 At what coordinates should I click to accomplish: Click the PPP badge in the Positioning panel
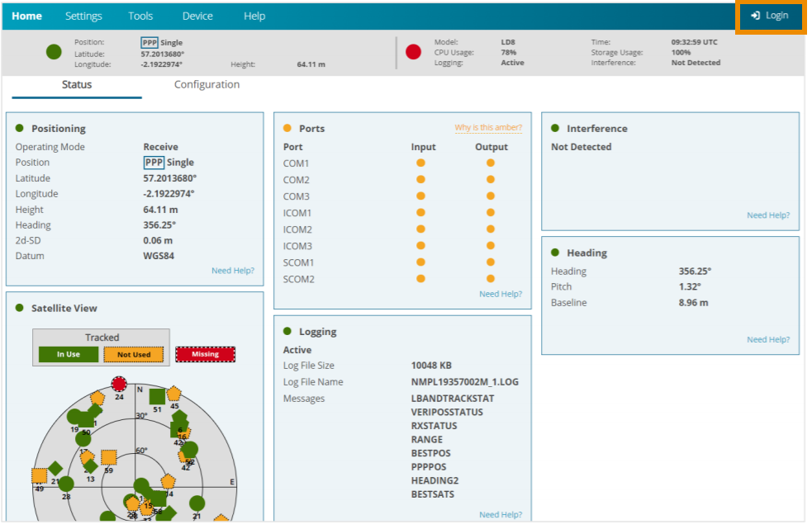154,163
